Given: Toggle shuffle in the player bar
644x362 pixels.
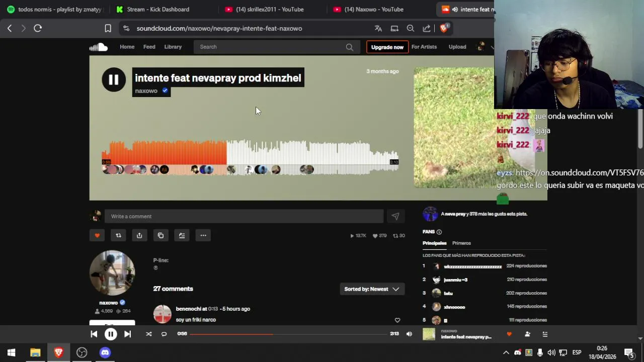Looking at the screenshot, I should tap(148, 334).
